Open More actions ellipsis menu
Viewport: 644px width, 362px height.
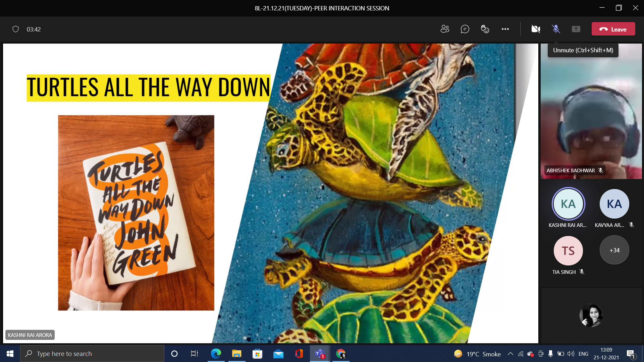505,29
